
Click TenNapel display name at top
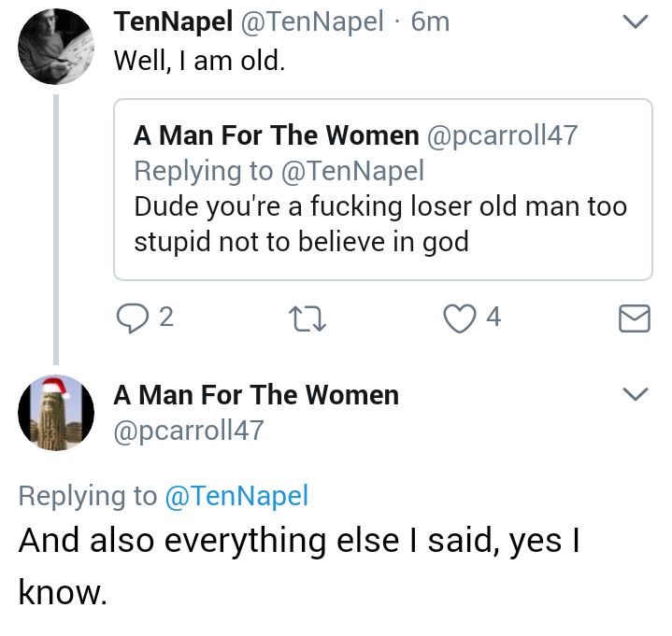point(174,21)
